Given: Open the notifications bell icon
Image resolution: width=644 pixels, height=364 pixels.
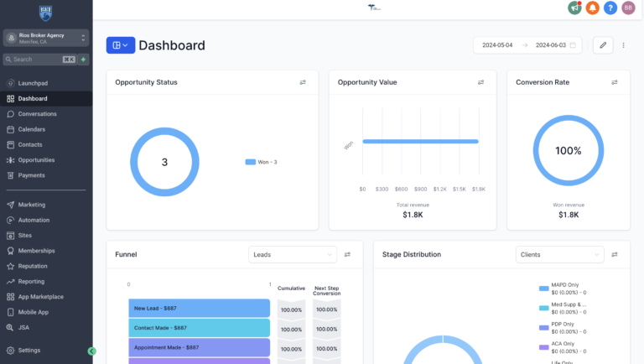Looking at the screenshot, I should point(592,8).
